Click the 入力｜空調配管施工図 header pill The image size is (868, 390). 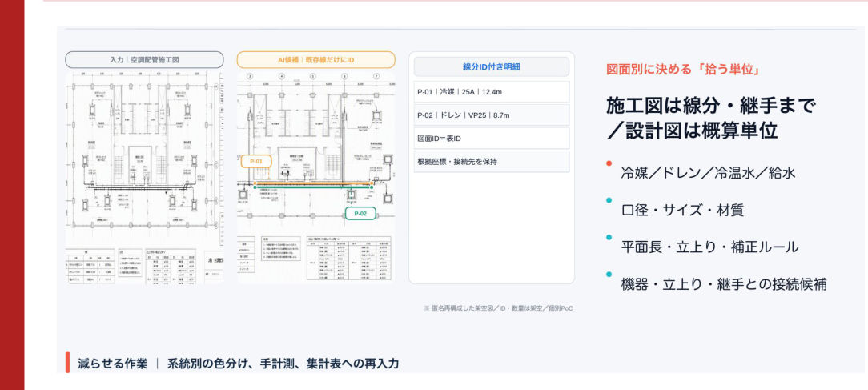click(144, 60)
